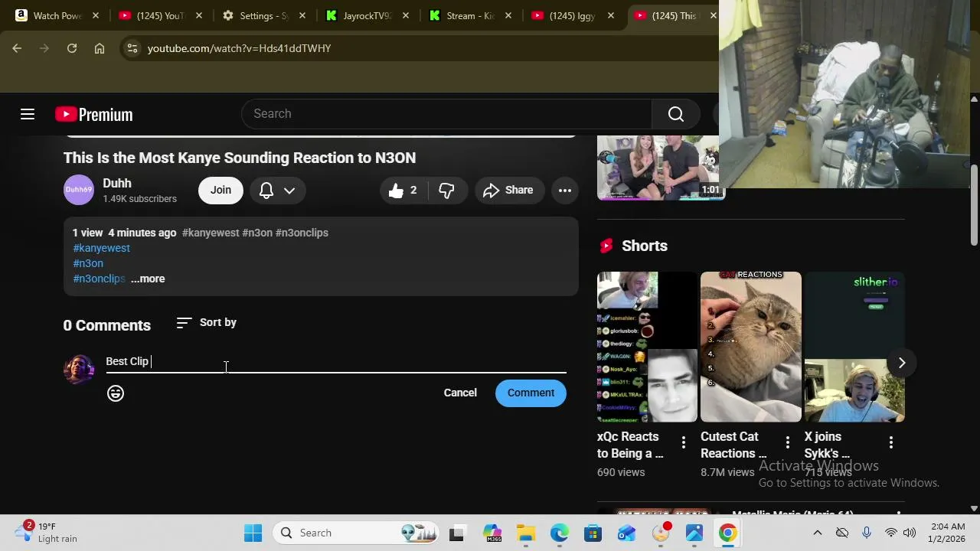Show hidden tray icons chevron
The width and height of the screenshot is (980, 551).
coord(818,533)
